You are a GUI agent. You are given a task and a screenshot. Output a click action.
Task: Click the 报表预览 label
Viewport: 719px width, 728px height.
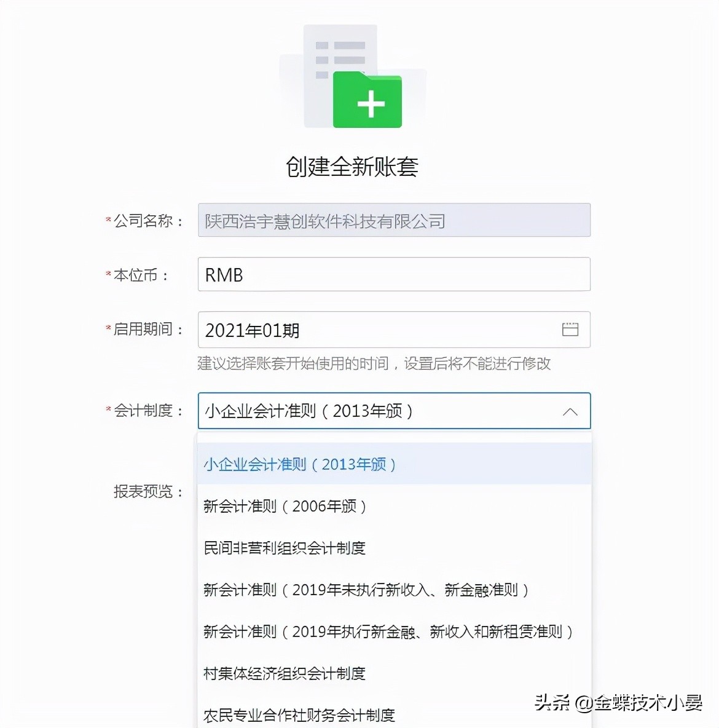(146, 492)
